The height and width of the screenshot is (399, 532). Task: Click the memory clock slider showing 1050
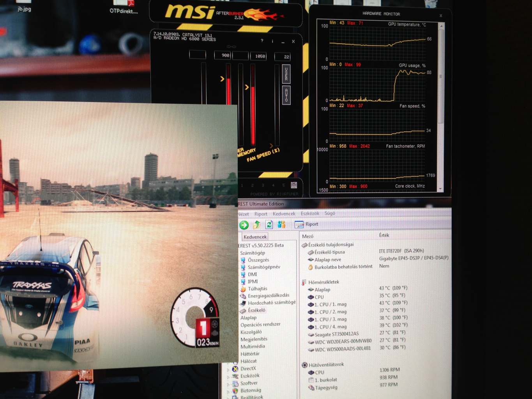pyautogui.click(x=253, y=104)
